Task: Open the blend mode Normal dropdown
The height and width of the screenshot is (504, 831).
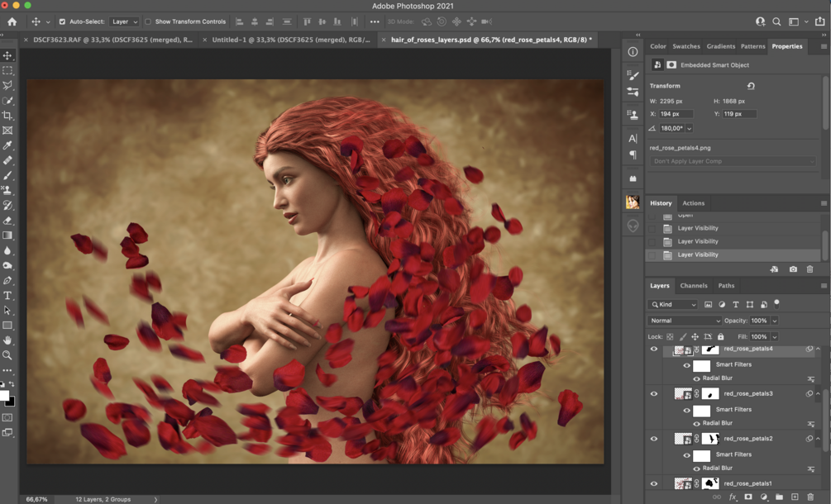Action: 685,321
